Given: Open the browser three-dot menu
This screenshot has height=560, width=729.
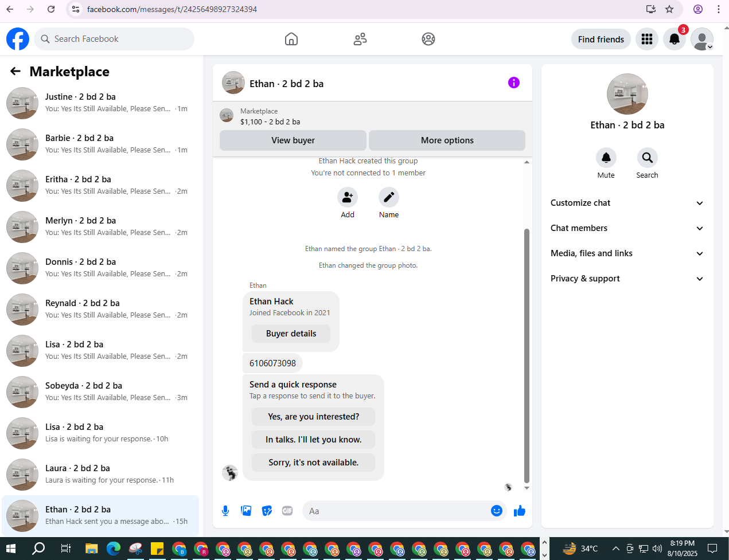Looking at the screenshot, I should coord(719,9).
